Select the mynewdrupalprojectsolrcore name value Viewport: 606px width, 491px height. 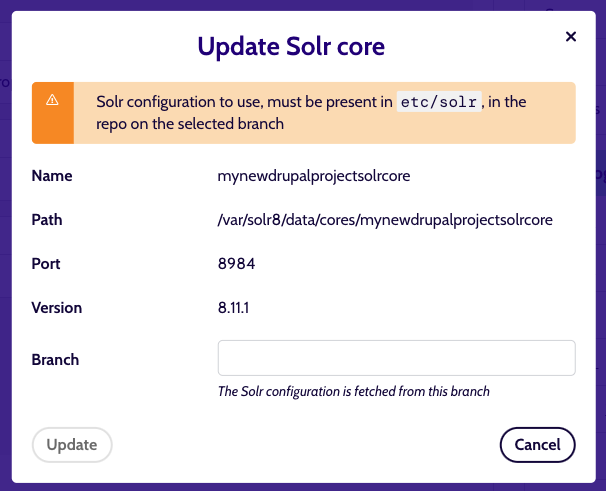point(314,176)
